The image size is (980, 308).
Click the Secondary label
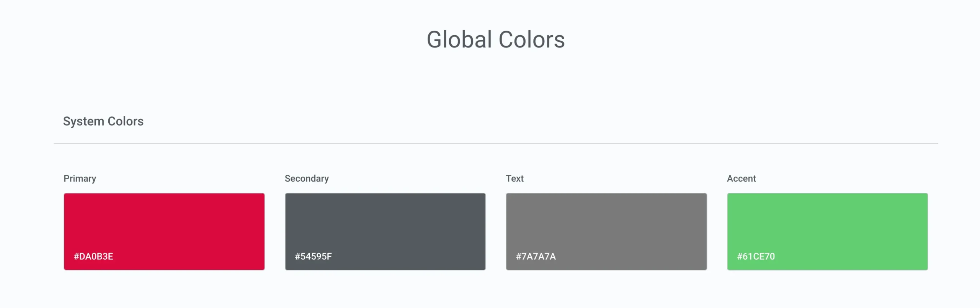click(x=306, y=178)
